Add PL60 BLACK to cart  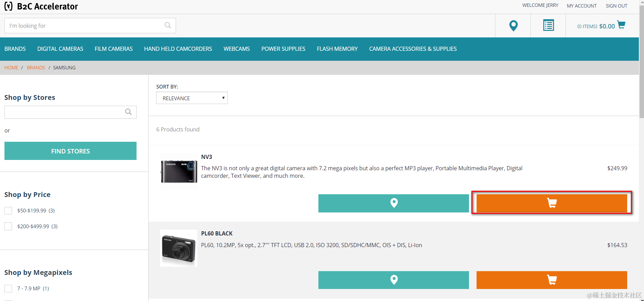[x=552, y=280]
